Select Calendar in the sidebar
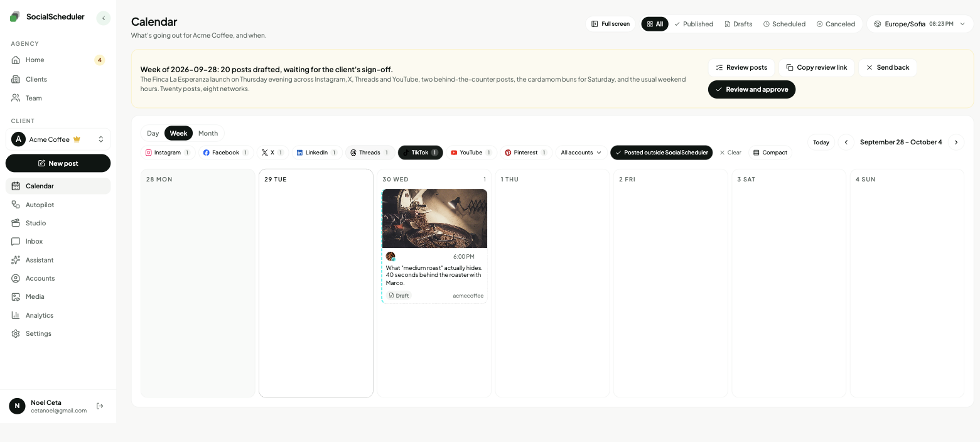The width and height of the screenshot is (980, 442). click(x=58, y=186)
